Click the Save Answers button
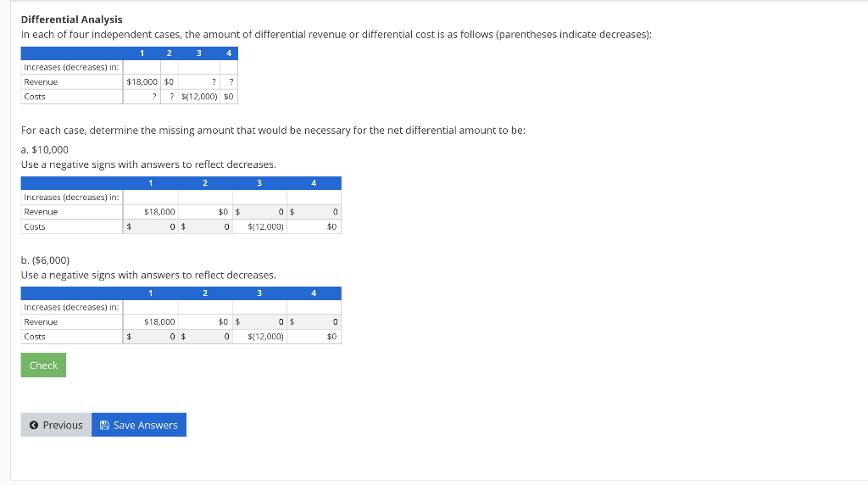Viewport: 868px width, 485px height. click(139, 425)
